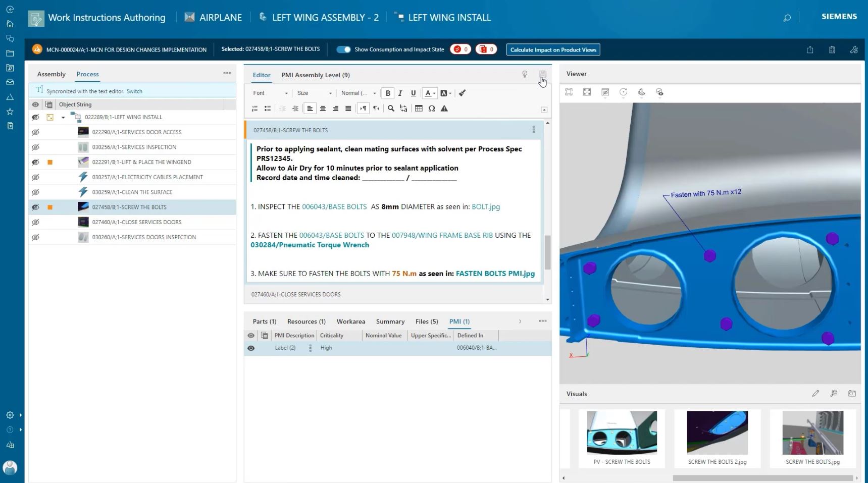Screen dimensions: 868x483
Task: Click the Insert Special Character omega icon
Action: 432,109
